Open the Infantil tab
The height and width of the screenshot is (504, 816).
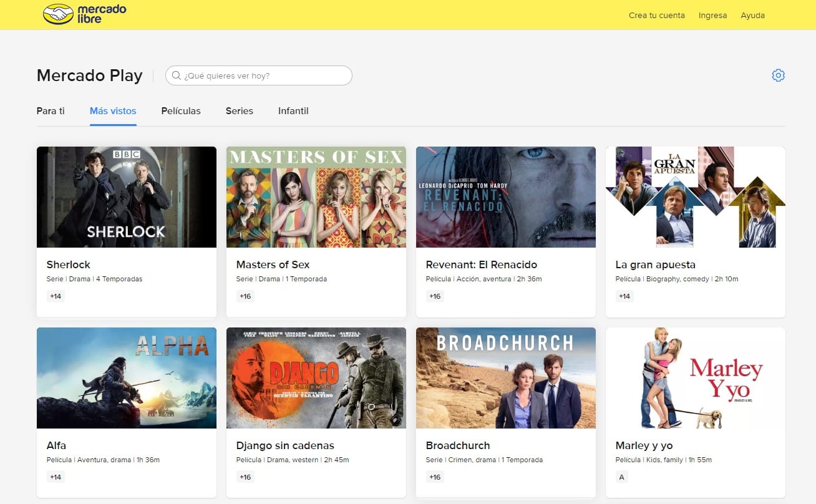click(x=293, y=111)
